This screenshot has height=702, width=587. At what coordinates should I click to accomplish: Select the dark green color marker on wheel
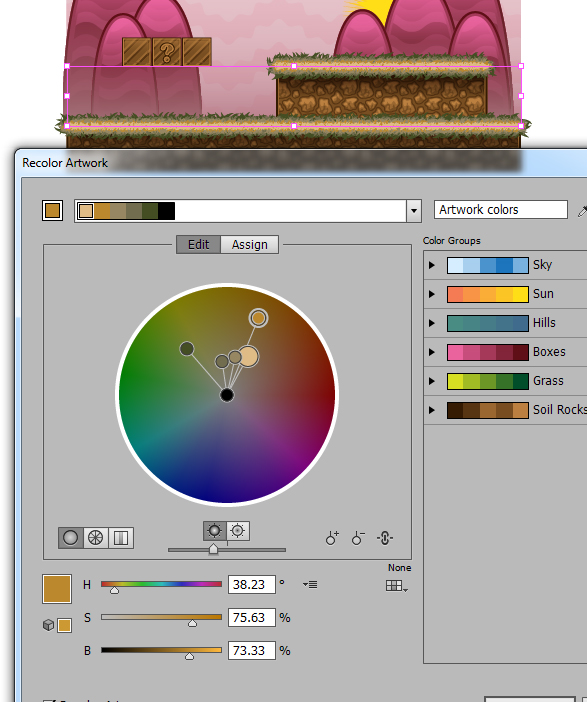(187, 348)
